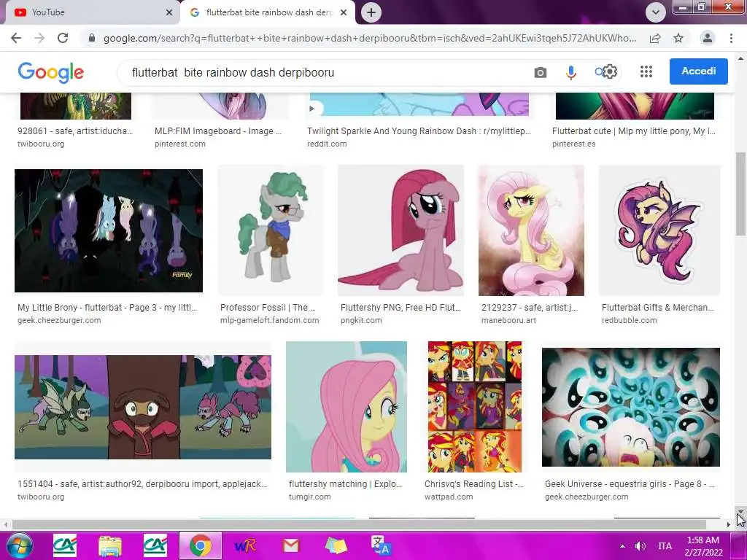Open the Sunset Shimmer collage thumbnail

474,407
